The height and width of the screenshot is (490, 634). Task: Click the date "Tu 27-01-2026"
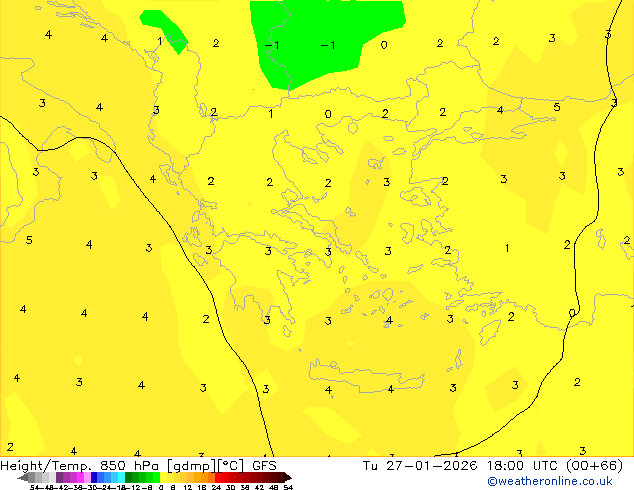tap(420, 466)
